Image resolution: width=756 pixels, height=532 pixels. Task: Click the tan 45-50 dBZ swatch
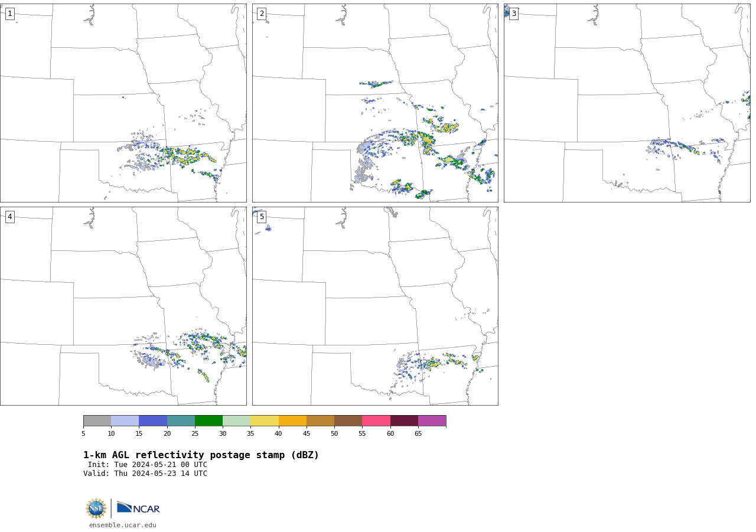[320, 420]
